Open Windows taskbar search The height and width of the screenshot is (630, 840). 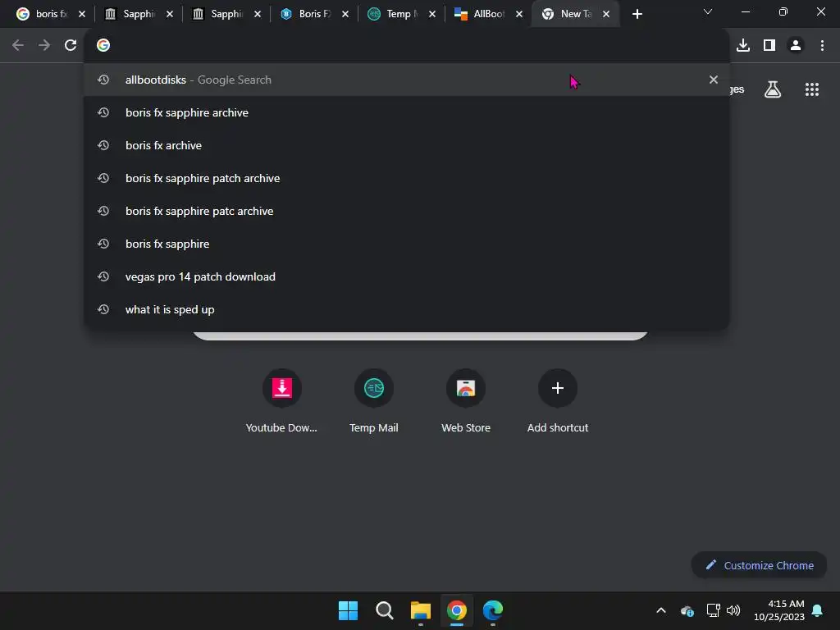pos(385,610)
